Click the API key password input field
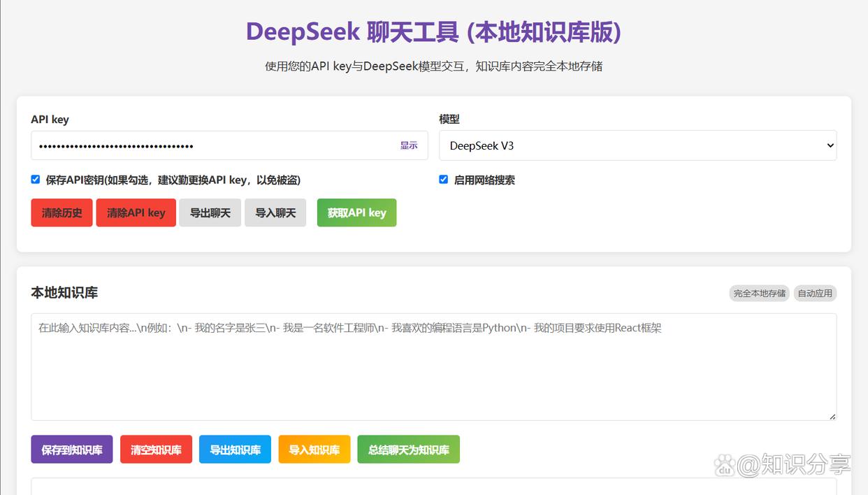Screen dimensions: 868x495 229,145
